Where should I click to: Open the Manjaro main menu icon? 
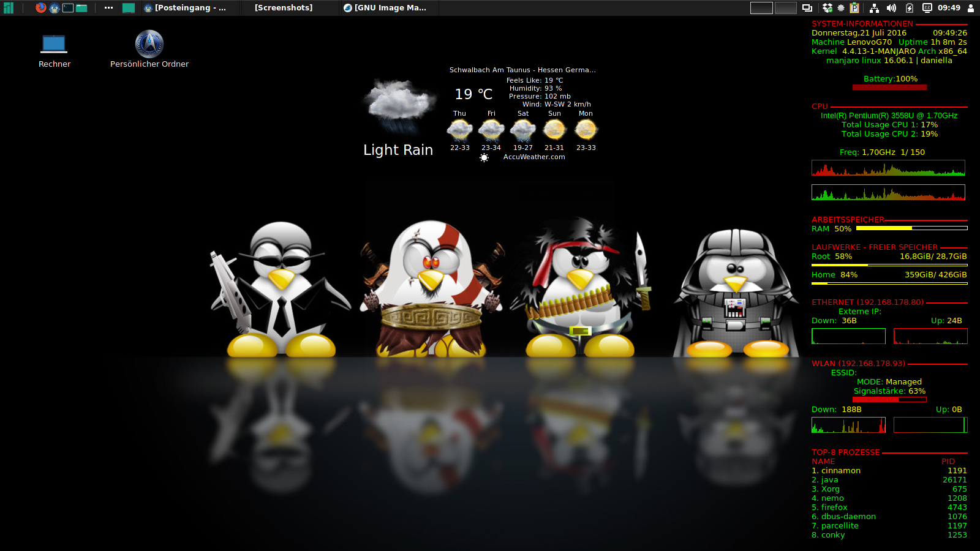[x=8, y=8]
